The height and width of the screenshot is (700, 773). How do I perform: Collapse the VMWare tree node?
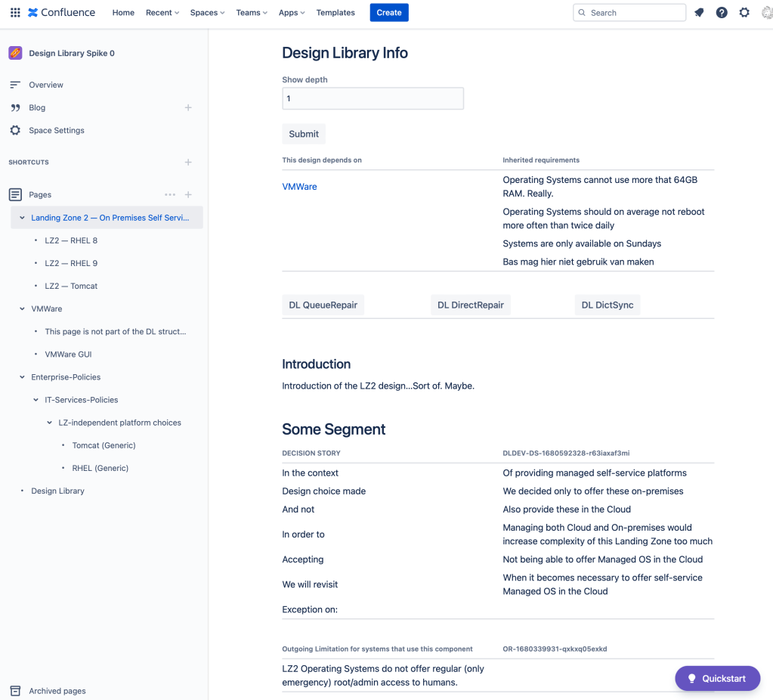pyautogui.click(x=22, y=309)
